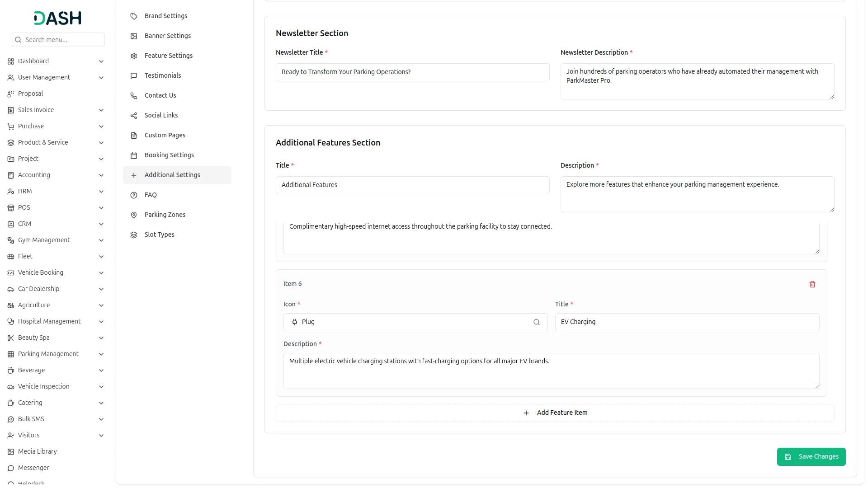The width and height of the screenshot is (868, 488).
Task: Open the Vehicle Booking dropdown
Action: (x=101, y=273)
